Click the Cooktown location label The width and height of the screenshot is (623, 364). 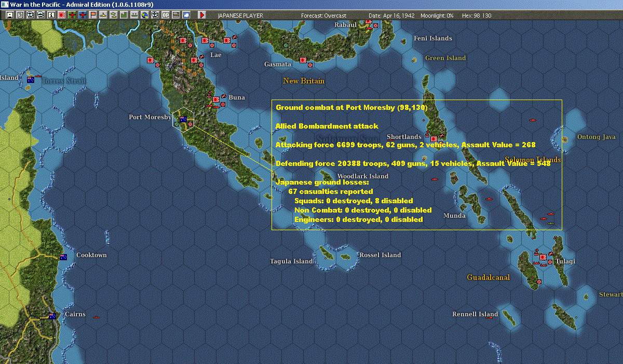point(91,255)
